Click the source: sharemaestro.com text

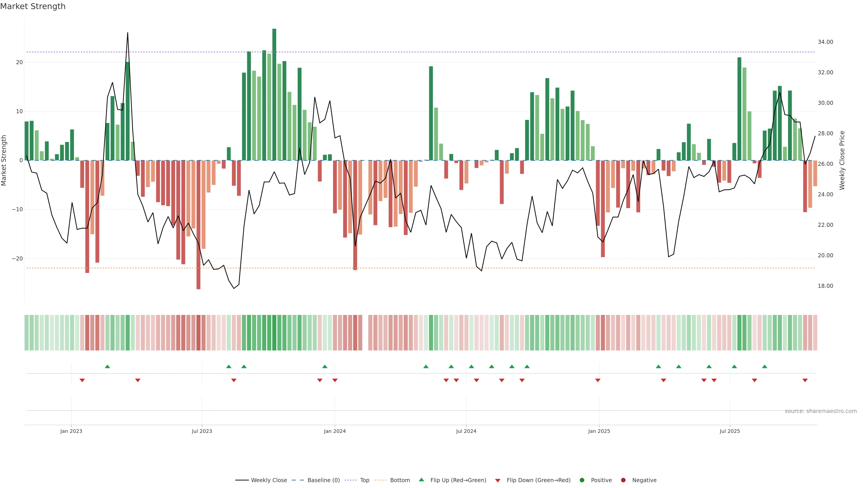click(821, 411)
